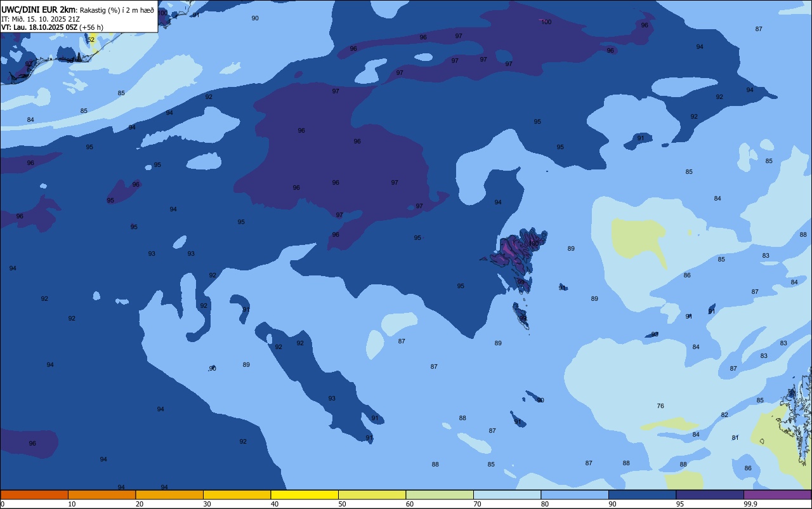Click the "(+56 h)" forecast offset text
The width and height of the screenshot is (812, 509).
pyautogui.click(x=91, y=27)
